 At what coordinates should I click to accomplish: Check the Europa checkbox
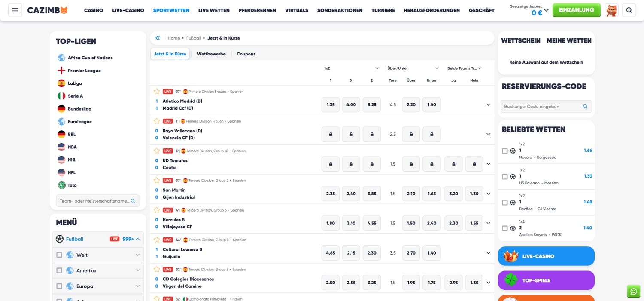[x=59, y=286]
